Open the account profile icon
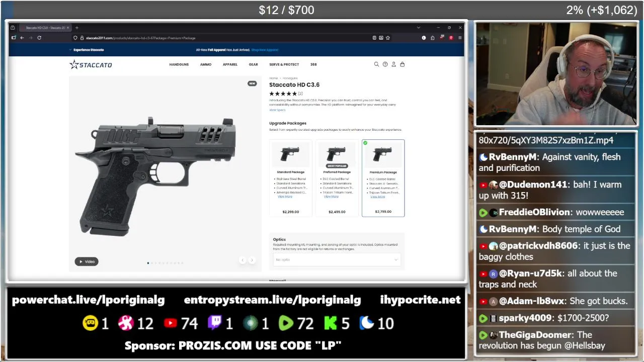The width and height of the screenshot is (644, 362). (x=393, y=64)
